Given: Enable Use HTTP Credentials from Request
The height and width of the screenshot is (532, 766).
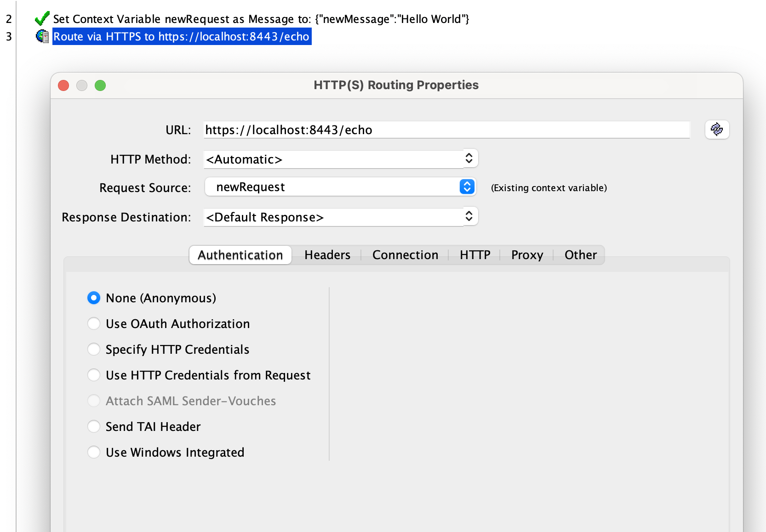Looking at the screenshot, I should pyautogui.click(x=94, y=375).
